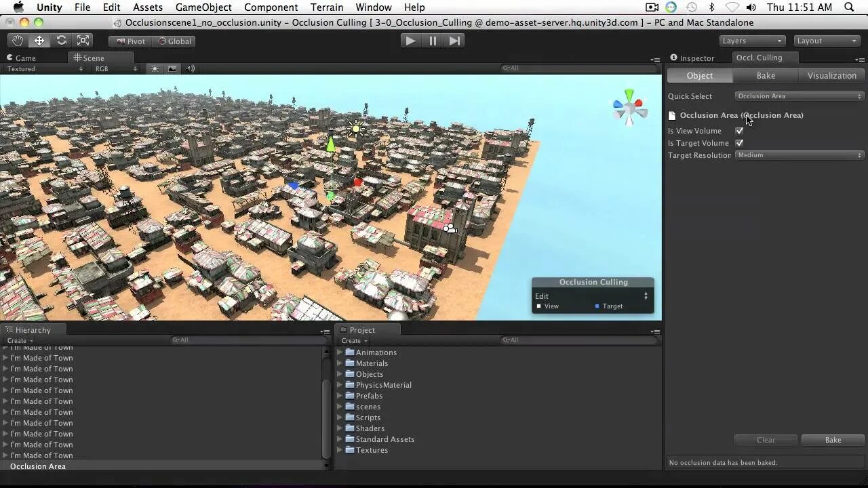Select the scenes folder
Viewport: 868px width, 488px height.
point(368,407)
